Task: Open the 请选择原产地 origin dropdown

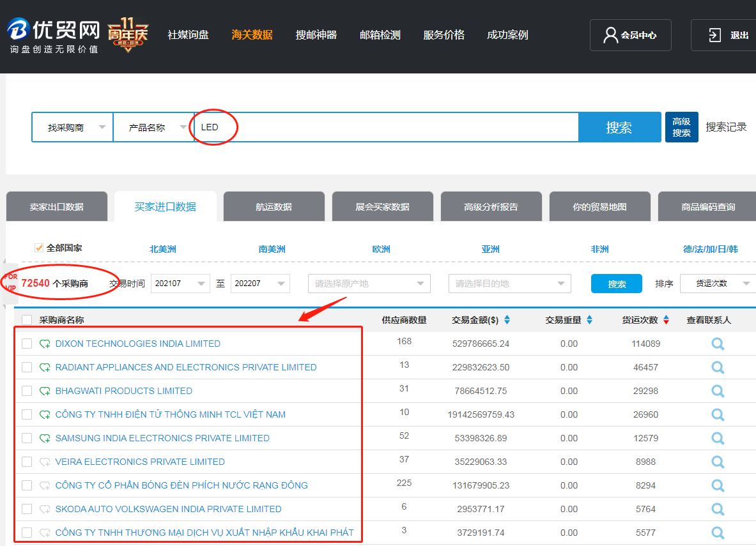Action: [x=369, y=284]
